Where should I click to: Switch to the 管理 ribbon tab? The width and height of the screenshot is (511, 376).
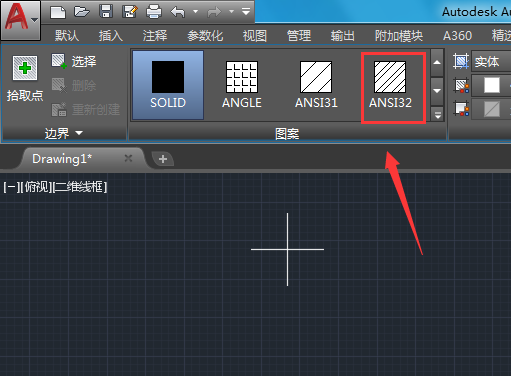[x=299, y=35]
